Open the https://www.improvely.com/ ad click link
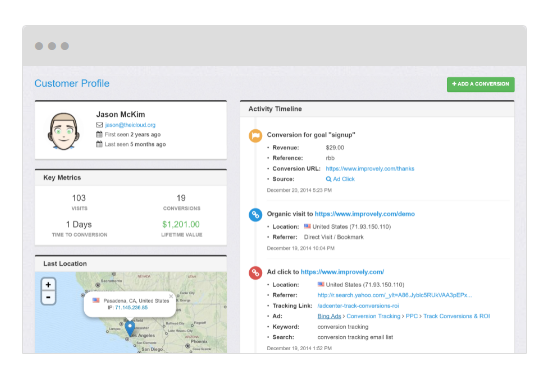 click(342, 272)
